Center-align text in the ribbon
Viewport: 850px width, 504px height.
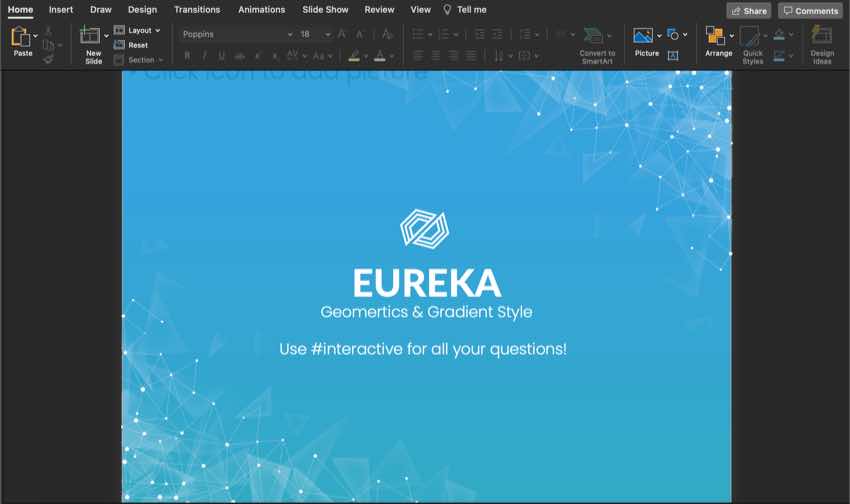click(436, 56)
